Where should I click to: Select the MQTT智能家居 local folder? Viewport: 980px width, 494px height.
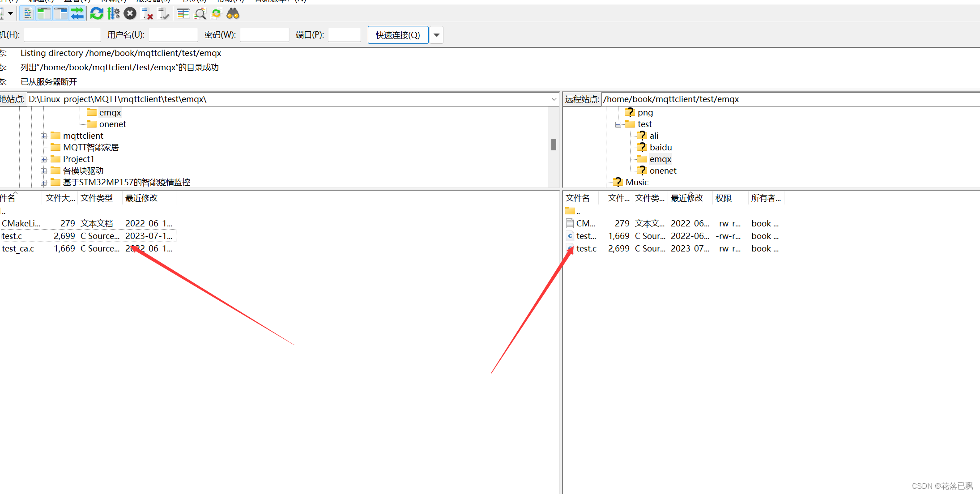point(91,148)
